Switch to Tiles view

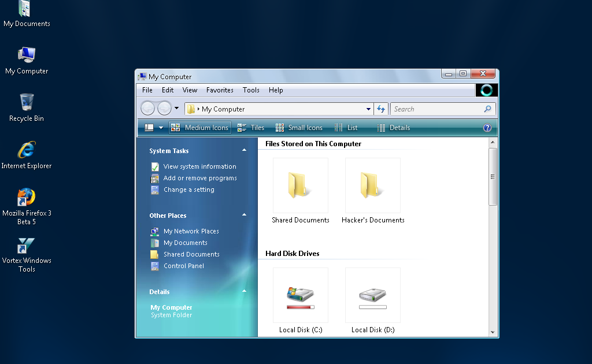tap(251, 127)
